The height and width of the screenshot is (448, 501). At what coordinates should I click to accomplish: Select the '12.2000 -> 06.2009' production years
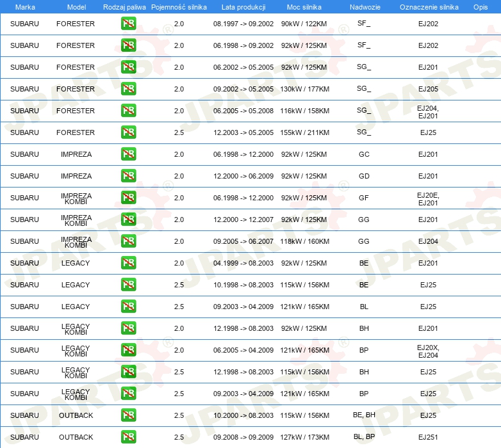[x=243, y=176]
